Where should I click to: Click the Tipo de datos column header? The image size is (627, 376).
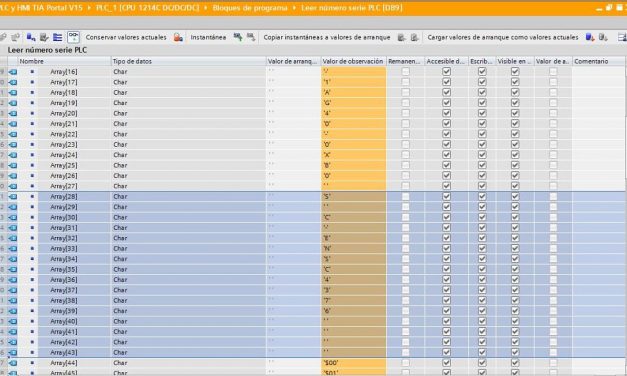[188, 61]
